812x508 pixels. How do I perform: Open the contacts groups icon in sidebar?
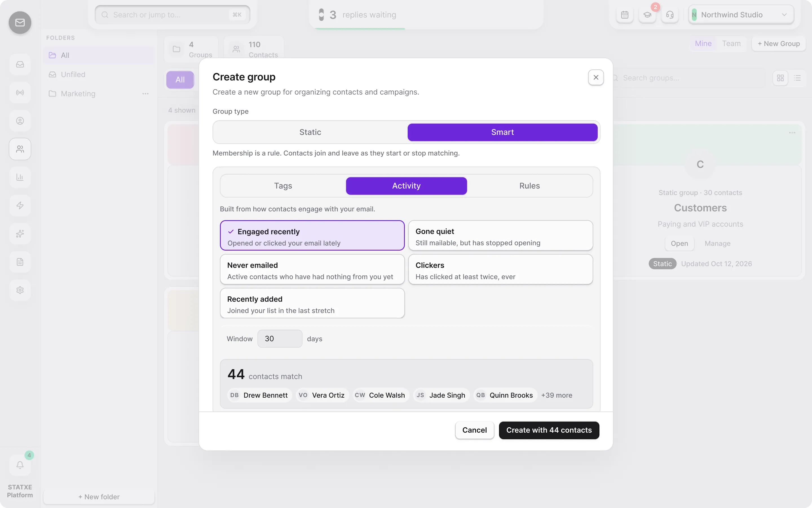pos(20,149)
